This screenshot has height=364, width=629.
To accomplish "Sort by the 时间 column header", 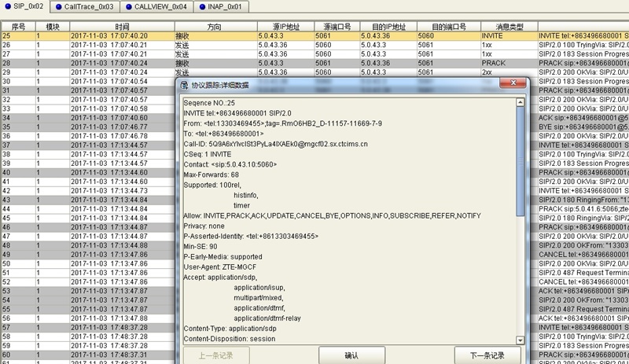I will coord(122,27).
